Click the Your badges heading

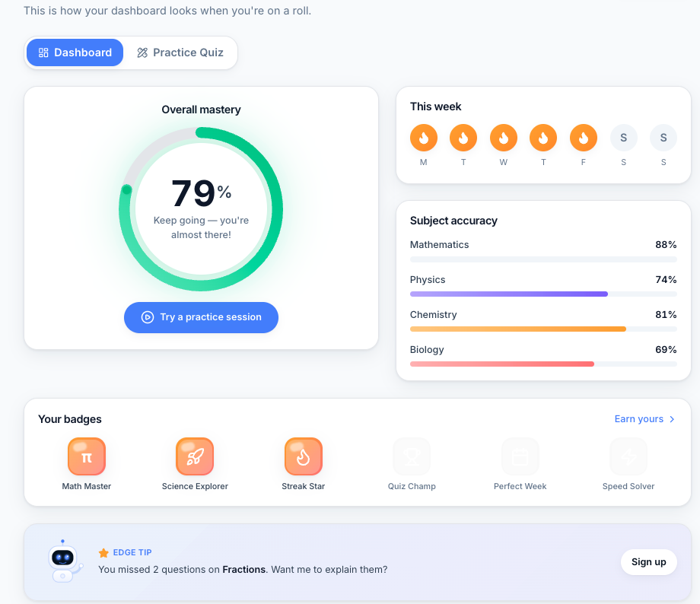click(x=70, y=419)
